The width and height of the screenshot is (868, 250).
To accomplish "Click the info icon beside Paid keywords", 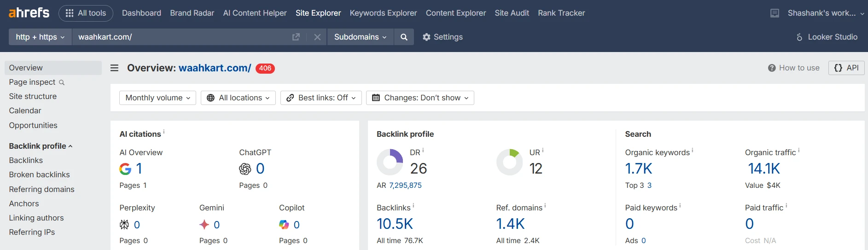I will (680, 205).
